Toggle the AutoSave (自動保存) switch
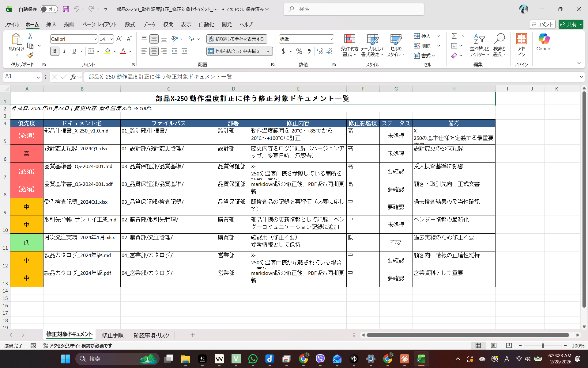 click(49, 9)
